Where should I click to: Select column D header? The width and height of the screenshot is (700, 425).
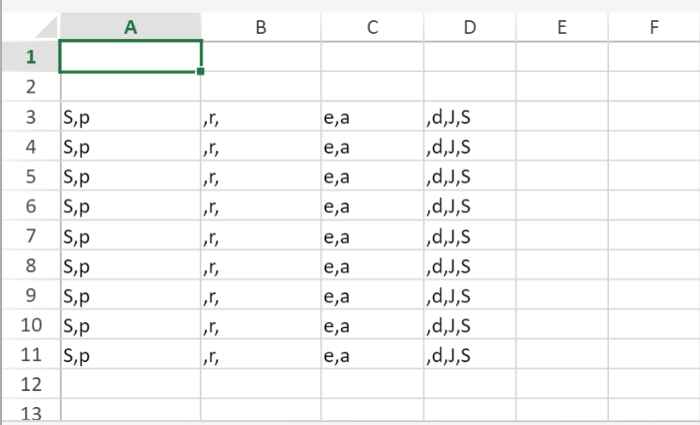[469, 28]
